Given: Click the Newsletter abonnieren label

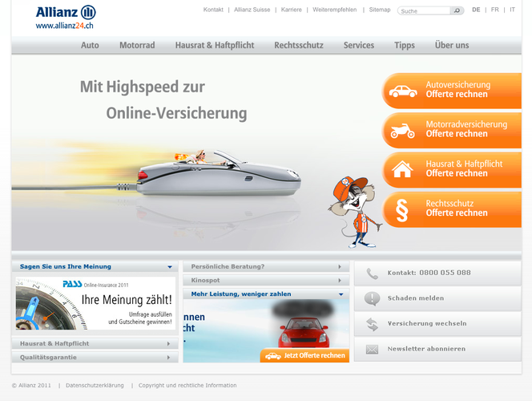Looking at the screenshot, I should (426, 349).
